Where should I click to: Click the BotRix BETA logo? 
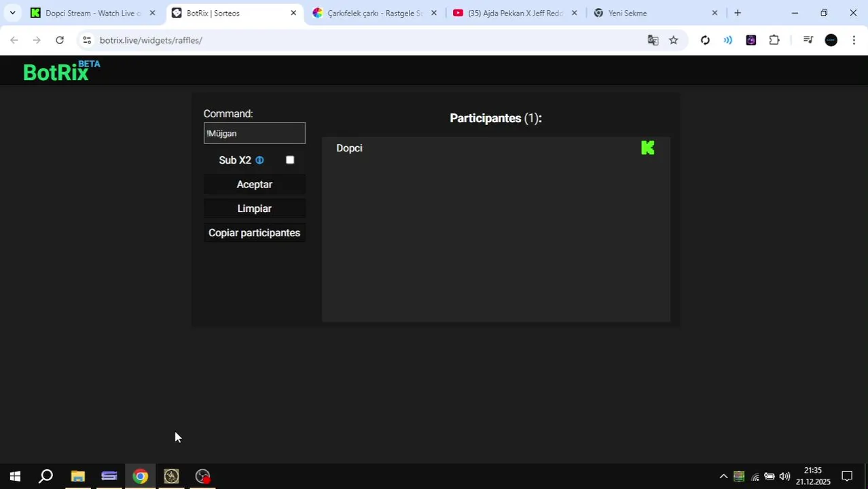point(62,71)
